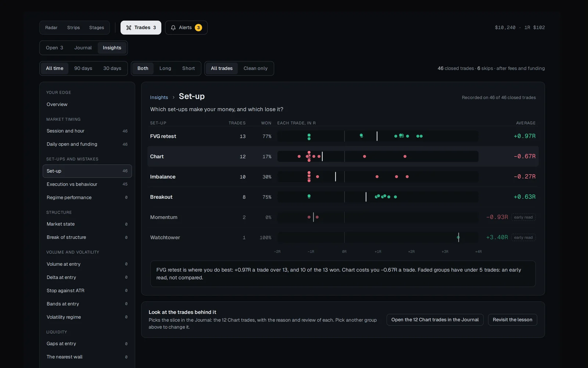Screen dimensions: 588x368
Task: Open the Stages view
Action: tap(97, 28)
